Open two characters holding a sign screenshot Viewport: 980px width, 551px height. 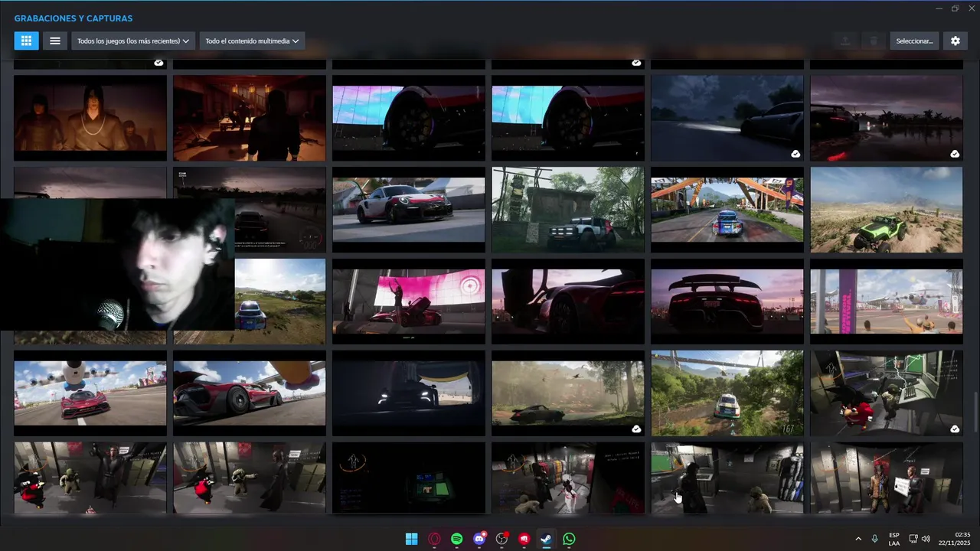[887, 478]
